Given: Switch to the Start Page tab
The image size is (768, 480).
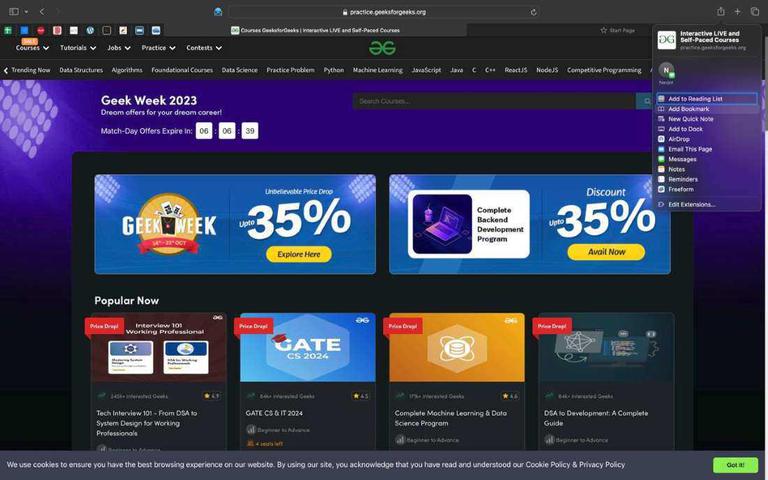Looking at the screenshot, I should coord(618,30).
